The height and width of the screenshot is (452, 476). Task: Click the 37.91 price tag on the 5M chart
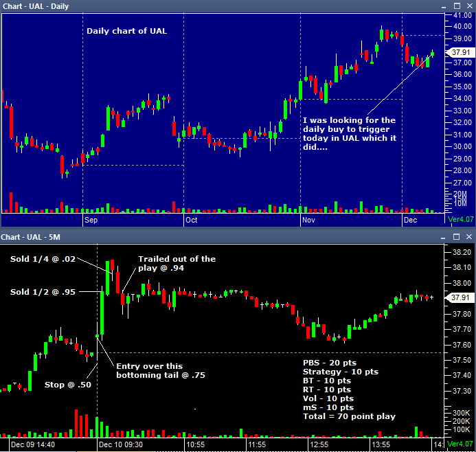[x=460, y=297]
